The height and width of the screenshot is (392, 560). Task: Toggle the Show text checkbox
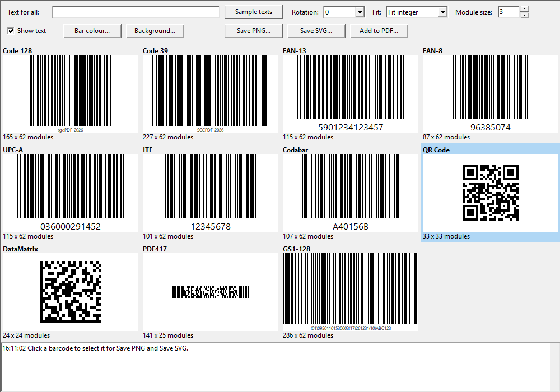11,31
